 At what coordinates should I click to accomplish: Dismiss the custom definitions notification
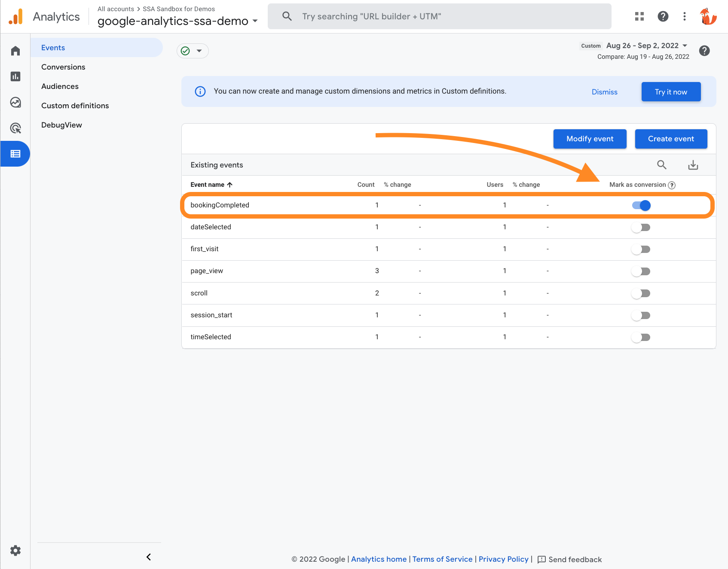(x=604, y=91)
